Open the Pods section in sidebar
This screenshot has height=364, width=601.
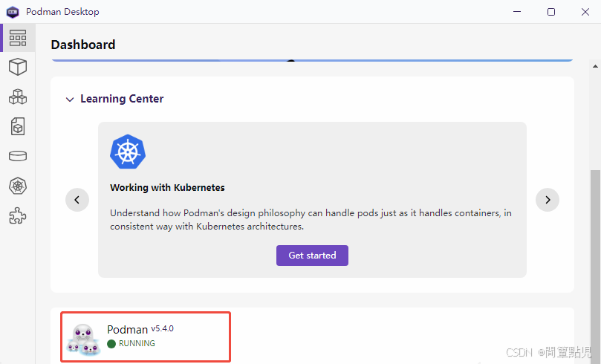coord(18,97)
